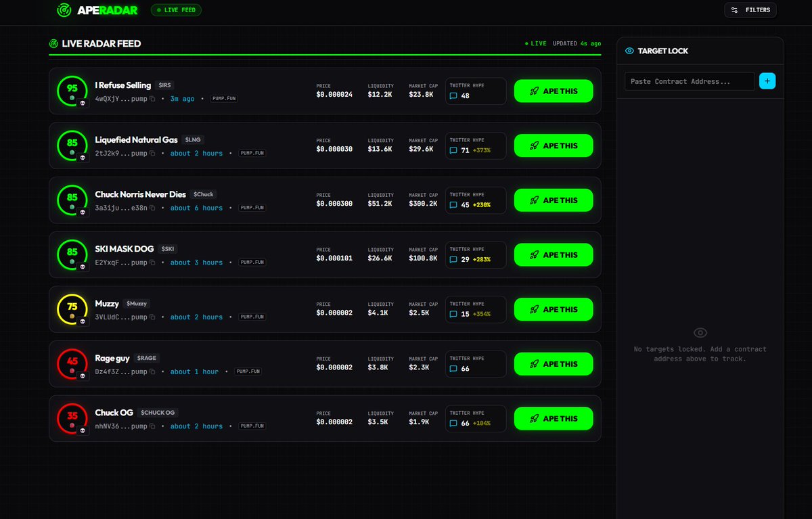The image size is (812, 519).
Task: Click the $51.2K liquidity value
Action: pos(380,204)
